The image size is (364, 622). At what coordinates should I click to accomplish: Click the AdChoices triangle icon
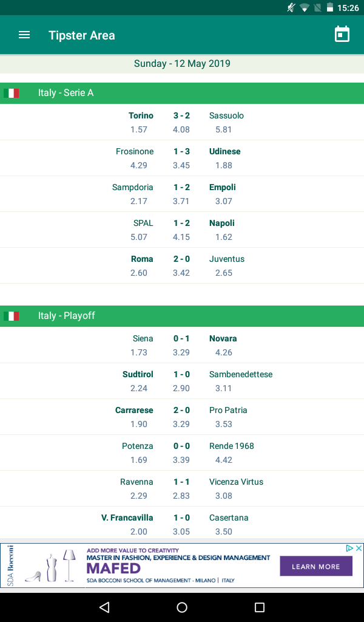click(349, 549)
